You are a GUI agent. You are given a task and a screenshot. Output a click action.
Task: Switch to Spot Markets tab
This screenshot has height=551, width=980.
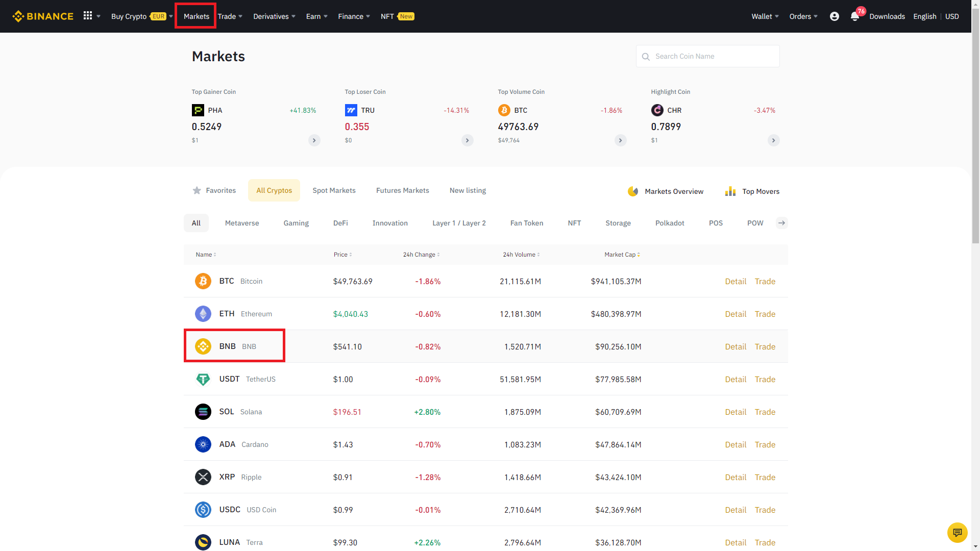[x=334, y=190]
